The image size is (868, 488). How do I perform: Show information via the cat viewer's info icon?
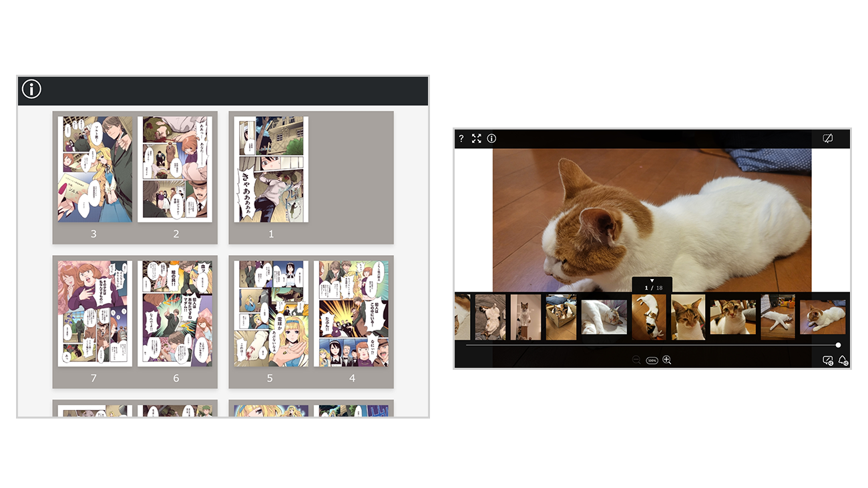point(491,139)
